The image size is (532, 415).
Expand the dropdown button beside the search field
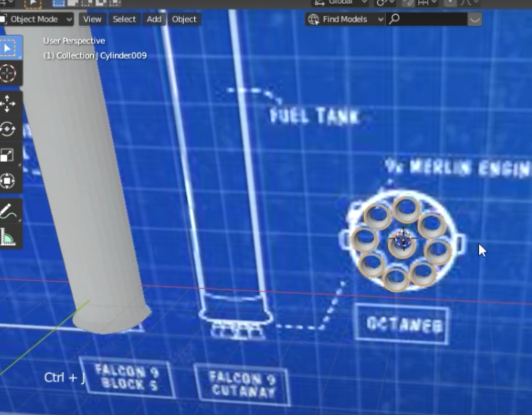tap(475, 19)
